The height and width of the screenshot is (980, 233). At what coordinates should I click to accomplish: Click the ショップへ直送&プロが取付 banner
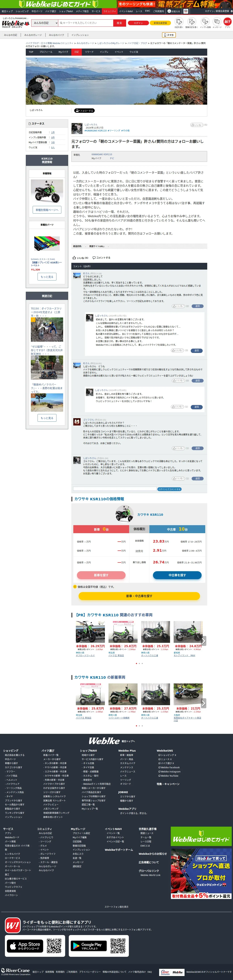tap(201, 873)
